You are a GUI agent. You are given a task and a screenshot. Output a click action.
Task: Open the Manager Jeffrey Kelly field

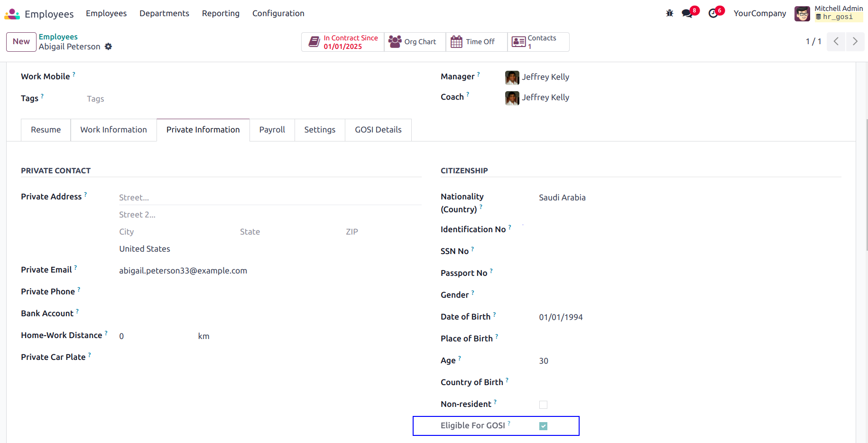[x=673, y=77]
